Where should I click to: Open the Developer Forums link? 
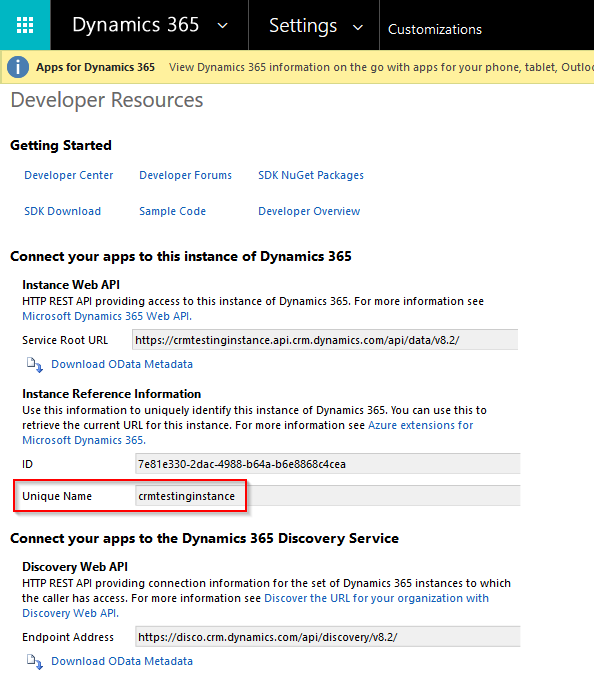click(185, 175)
